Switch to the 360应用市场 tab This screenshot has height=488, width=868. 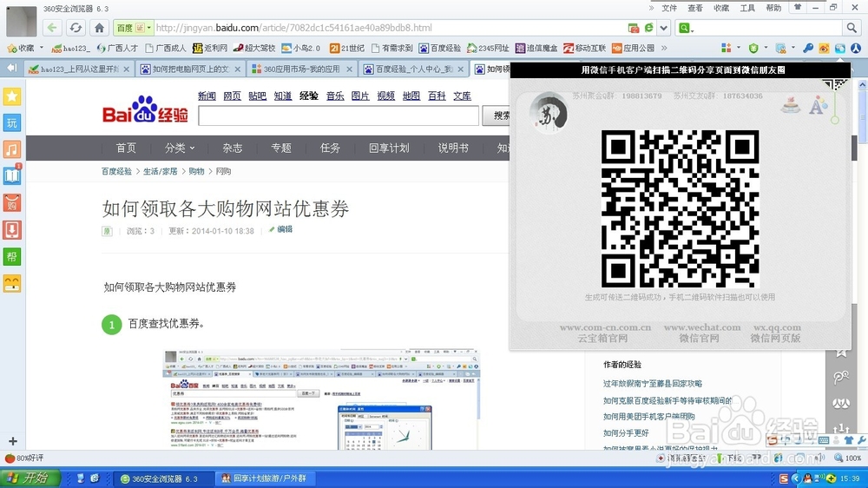(302, 69)
